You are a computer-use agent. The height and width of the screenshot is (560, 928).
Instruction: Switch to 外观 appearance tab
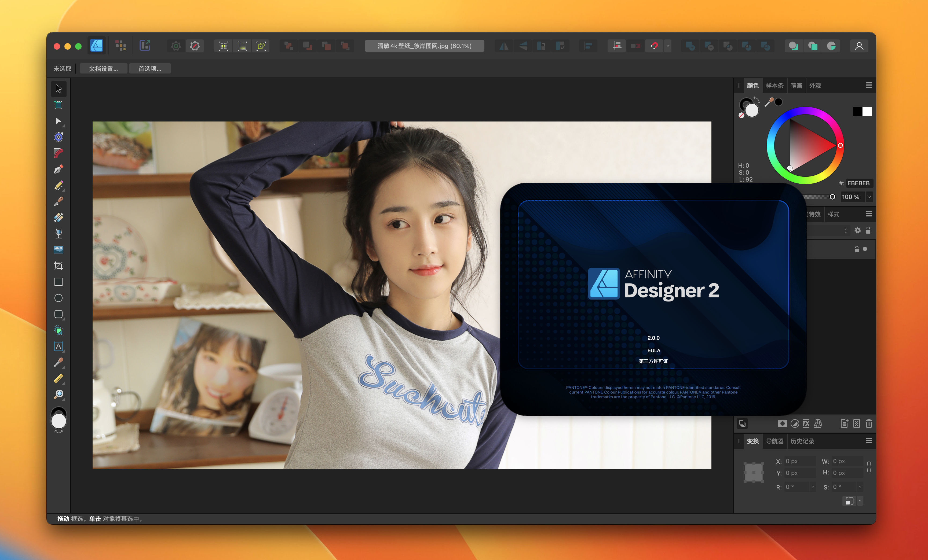tap(815, 86)
